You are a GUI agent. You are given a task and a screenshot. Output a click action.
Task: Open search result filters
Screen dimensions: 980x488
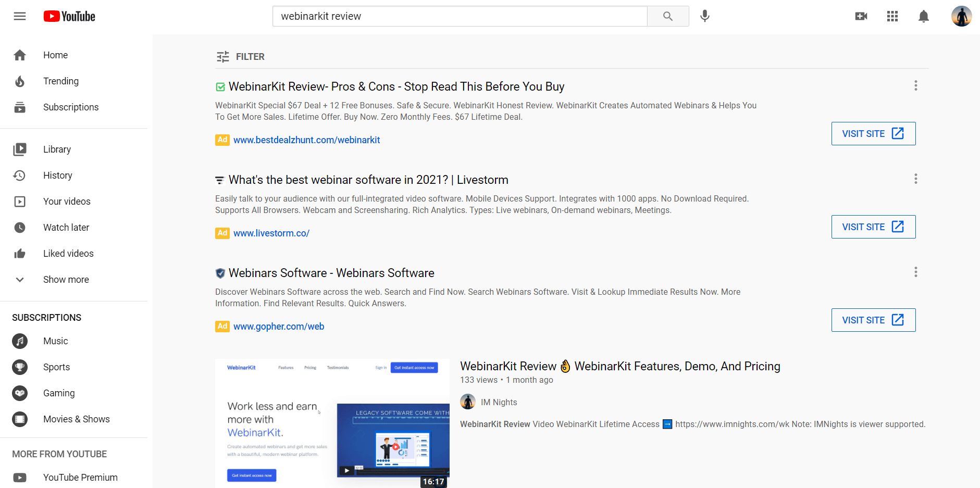240,56
